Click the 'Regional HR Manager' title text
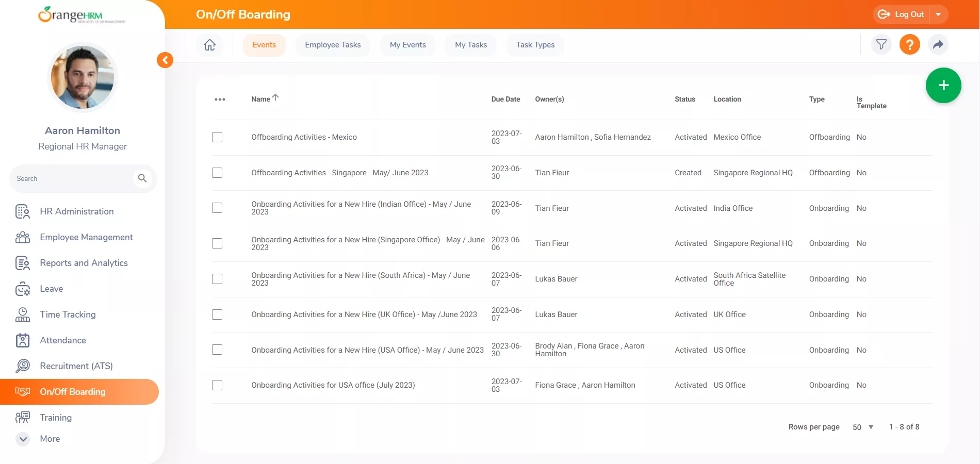The image size is (980, 464). [83, 146]
